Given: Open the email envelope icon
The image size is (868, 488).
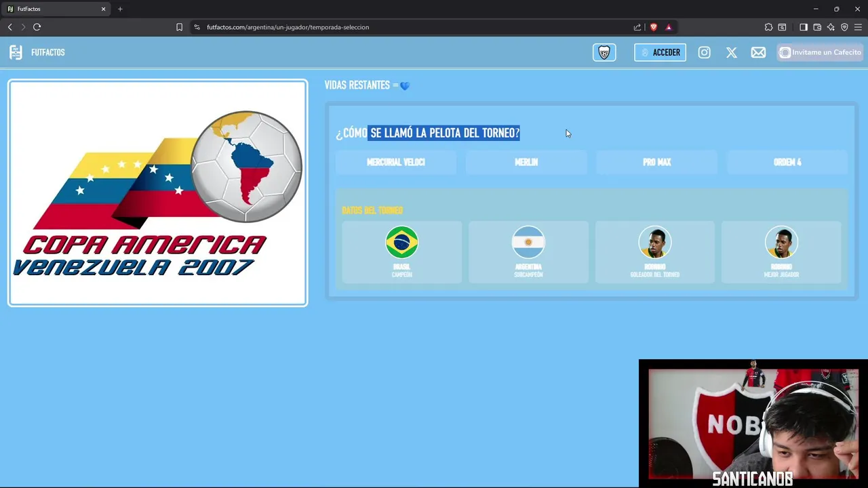Looking at the screenshot, I should click(758, 52).
